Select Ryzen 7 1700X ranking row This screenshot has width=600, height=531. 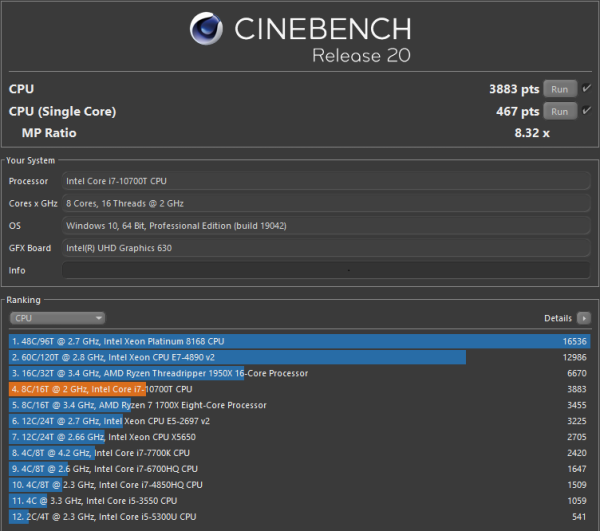300,405
